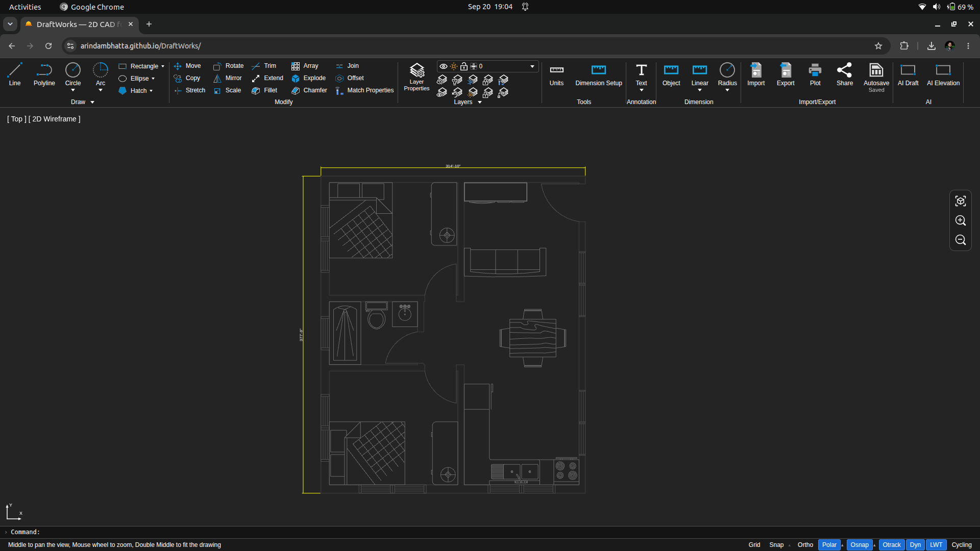Viewport: 980px width, 551px height.
Task: Toggle Grid display in status bar
Action: click(754, 545)
